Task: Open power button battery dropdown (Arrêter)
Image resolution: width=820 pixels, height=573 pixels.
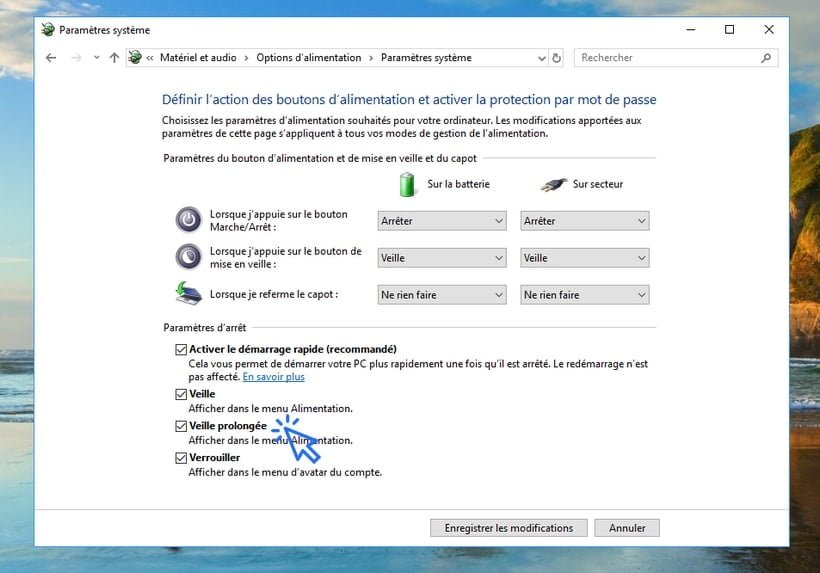Action: [442, 221]
